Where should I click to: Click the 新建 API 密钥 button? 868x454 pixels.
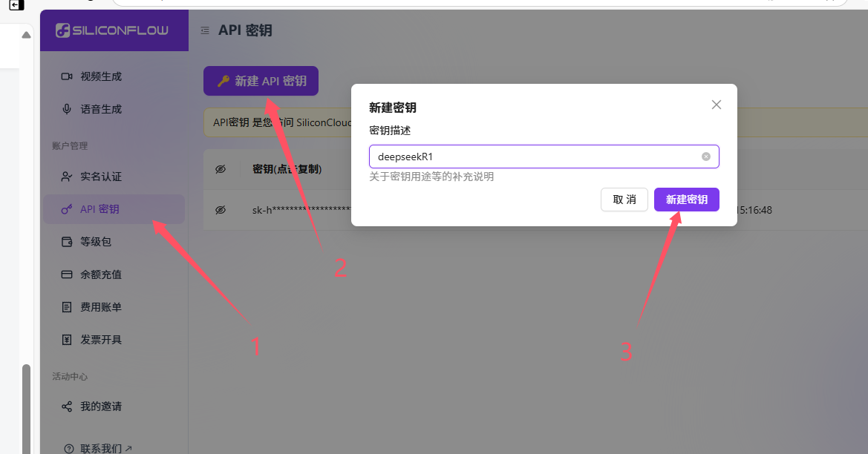pyautogui.click(x=261, y=81)
